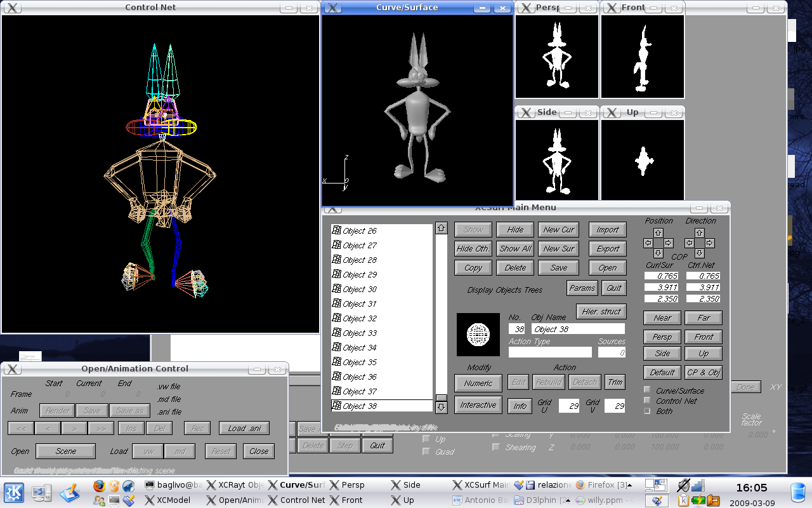Image resolution: width=812 pixels, height=508 pixels.
Task: Click Load .ani in Animation Control
Action: coord(244,429)
